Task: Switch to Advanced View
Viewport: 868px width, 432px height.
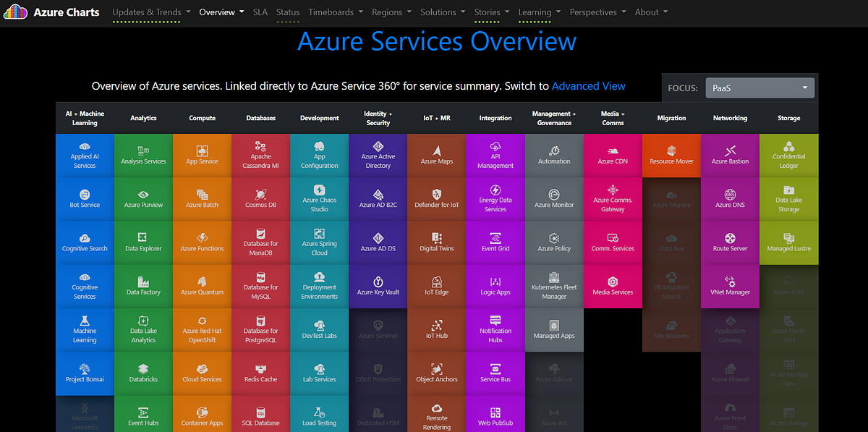Action: pyautogui.click(x=588, y=85)
